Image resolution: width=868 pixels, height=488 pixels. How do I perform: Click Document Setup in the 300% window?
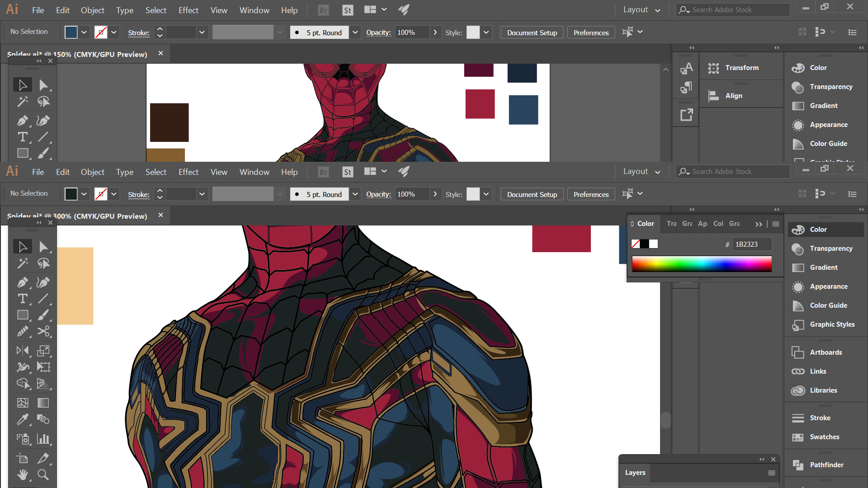tap(532, 194)
